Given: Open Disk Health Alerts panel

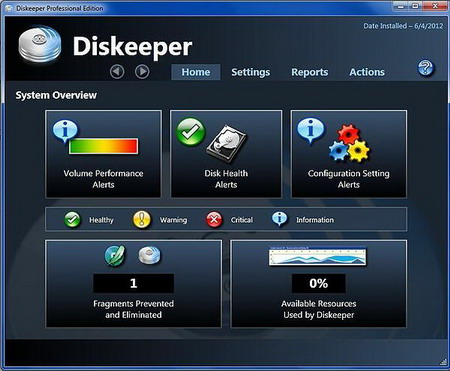Looking at the screenshot, I should [x=226, y=154].
